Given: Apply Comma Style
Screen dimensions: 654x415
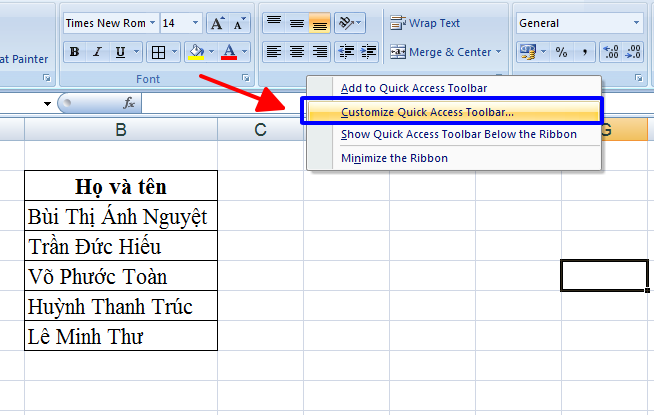Looking at the screenshot, I should click(x=584, y=52).
